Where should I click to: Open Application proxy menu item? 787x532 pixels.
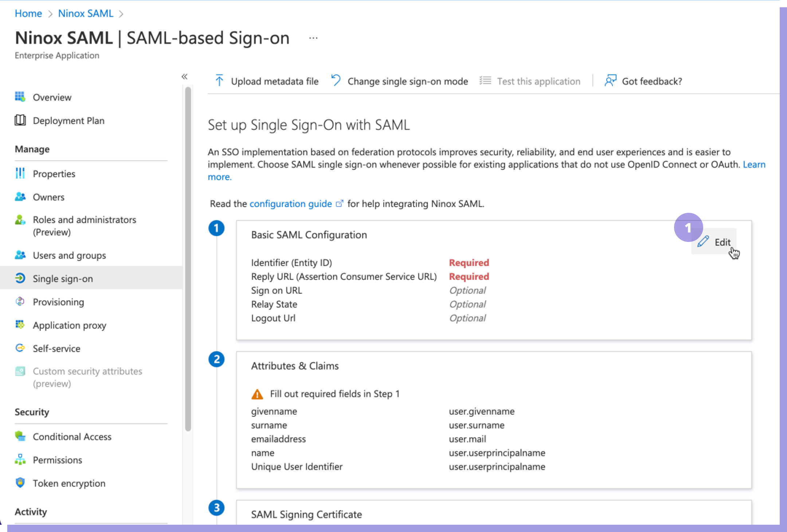(70, 325)
